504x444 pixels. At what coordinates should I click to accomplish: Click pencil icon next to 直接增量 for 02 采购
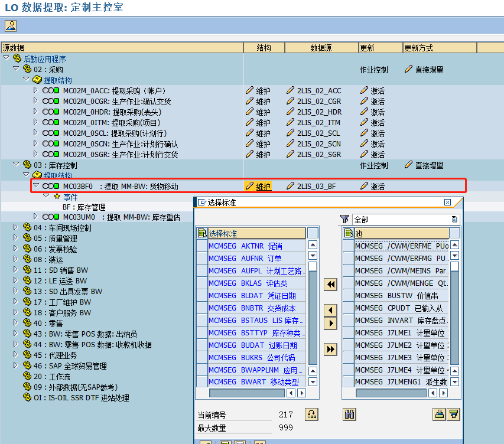point(408,70)
